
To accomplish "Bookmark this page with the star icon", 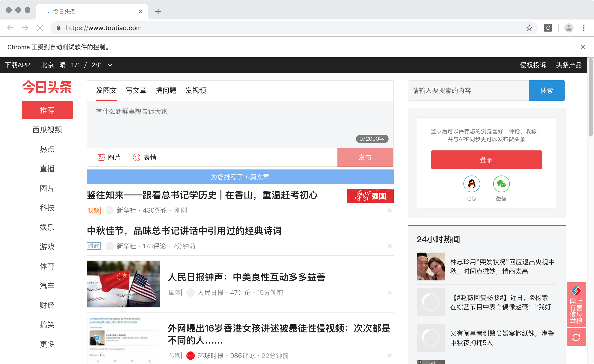I will click(x=529, y=28).
